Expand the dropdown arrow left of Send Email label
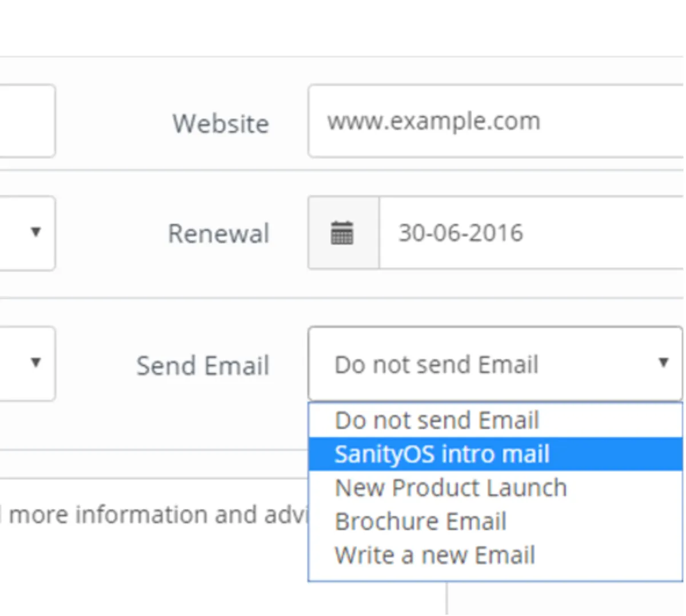Viewport: 686px width, 616px height. (35, 362)
